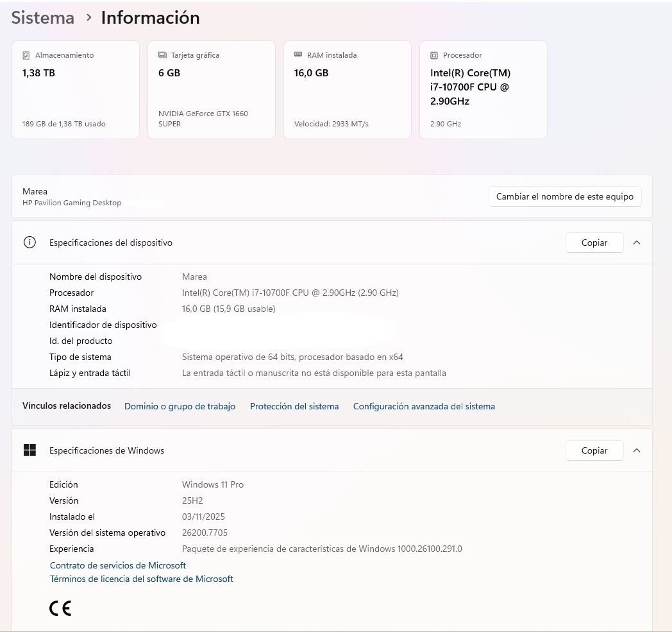
Task: Click the RAM icon in RAM instalada card
Action: [298, 55]
